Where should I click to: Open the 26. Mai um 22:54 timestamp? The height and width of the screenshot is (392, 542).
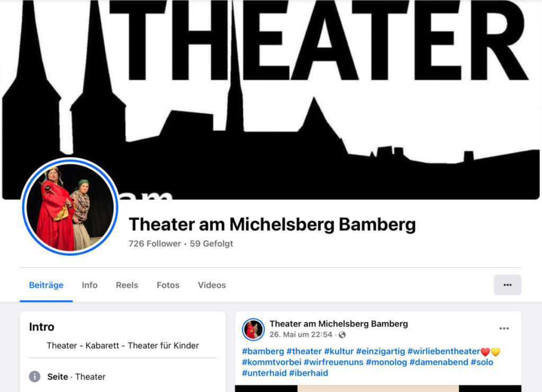[301, 335]
